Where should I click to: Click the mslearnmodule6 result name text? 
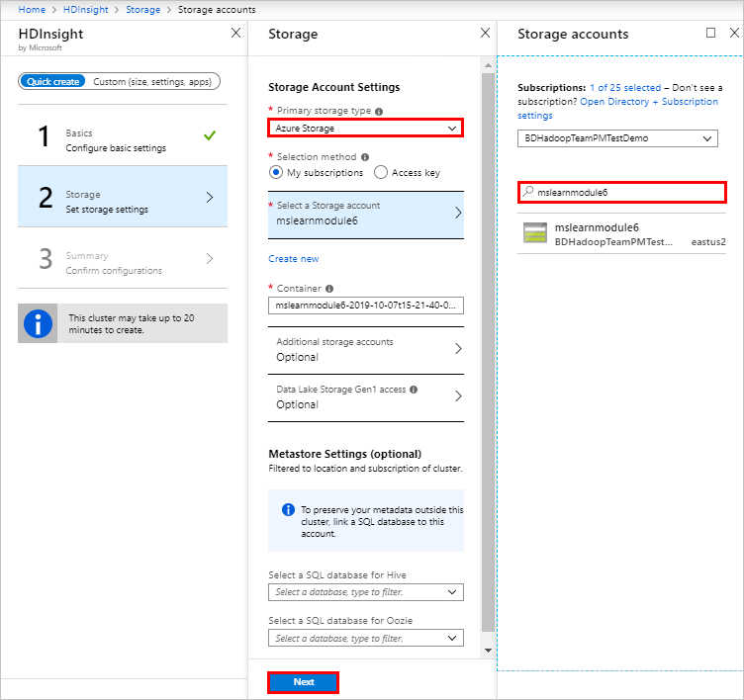click(x=597, y=227)
